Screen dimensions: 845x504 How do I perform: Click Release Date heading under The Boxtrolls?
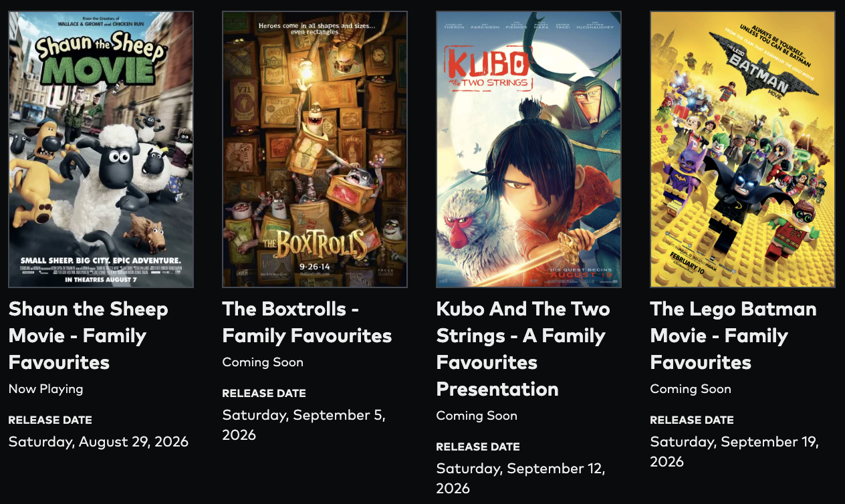point(264,394)
